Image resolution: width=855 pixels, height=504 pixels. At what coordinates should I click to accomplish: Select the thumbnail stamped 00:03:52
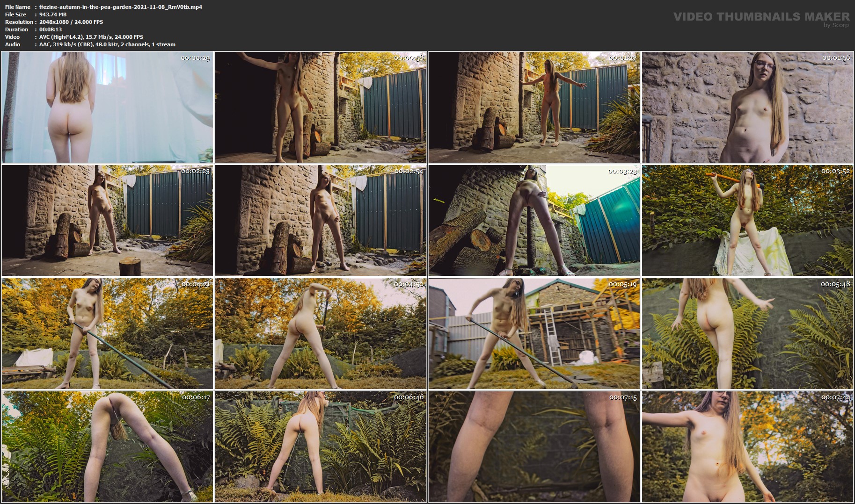tap(747, 220)
